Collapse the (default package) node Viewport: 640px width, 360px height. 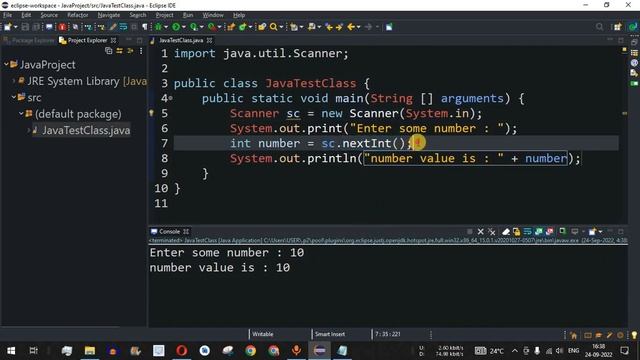21,114
